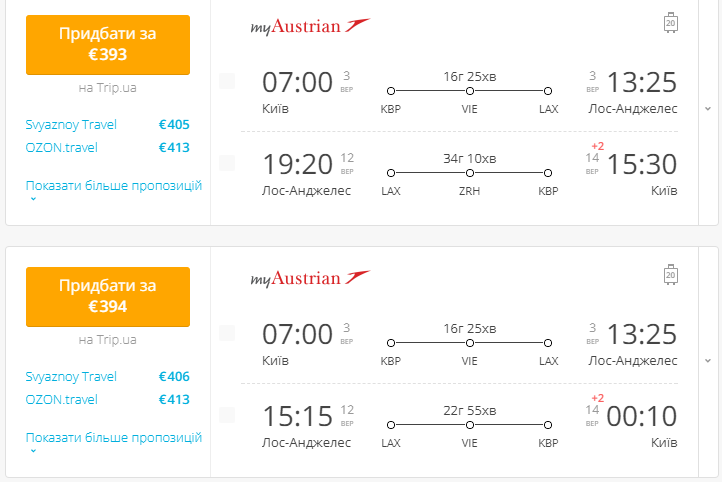Click the ZRH stopover dot on the route line

(469, 172)
